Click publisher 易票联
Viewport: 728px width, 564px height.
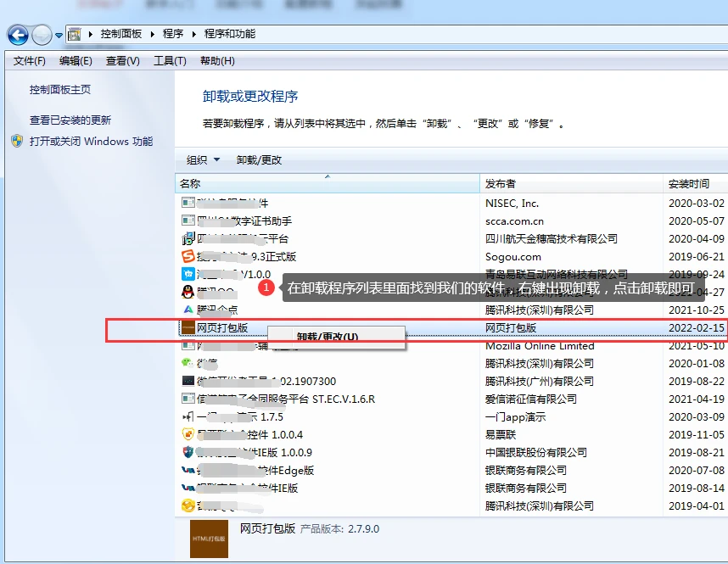click(501, 435)
